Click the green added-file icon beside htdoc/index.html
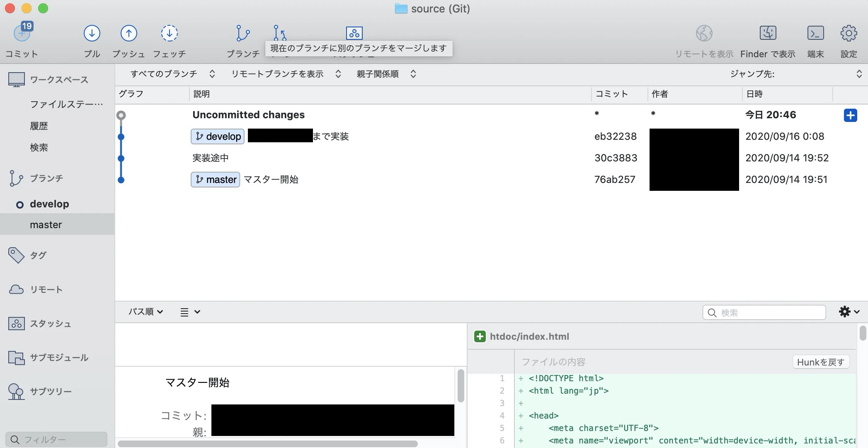 (480, 336)
